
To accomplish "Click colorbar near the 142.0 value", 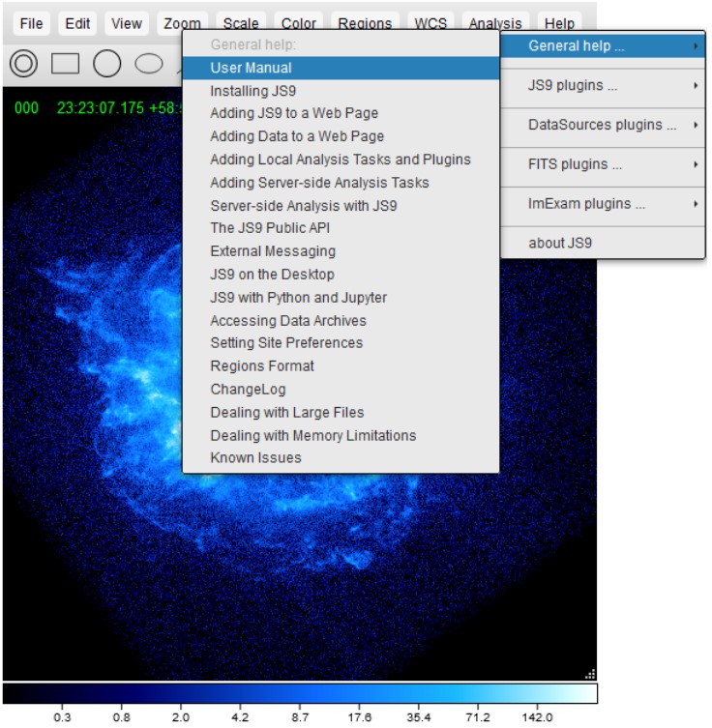I will coord(537,694).
